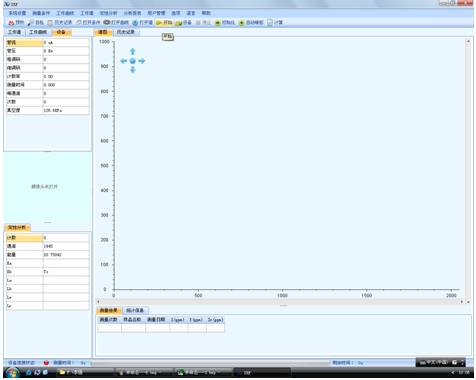Click the 管流 value field
The width and height of the screenshot is (476, 380).
point(66,43)
